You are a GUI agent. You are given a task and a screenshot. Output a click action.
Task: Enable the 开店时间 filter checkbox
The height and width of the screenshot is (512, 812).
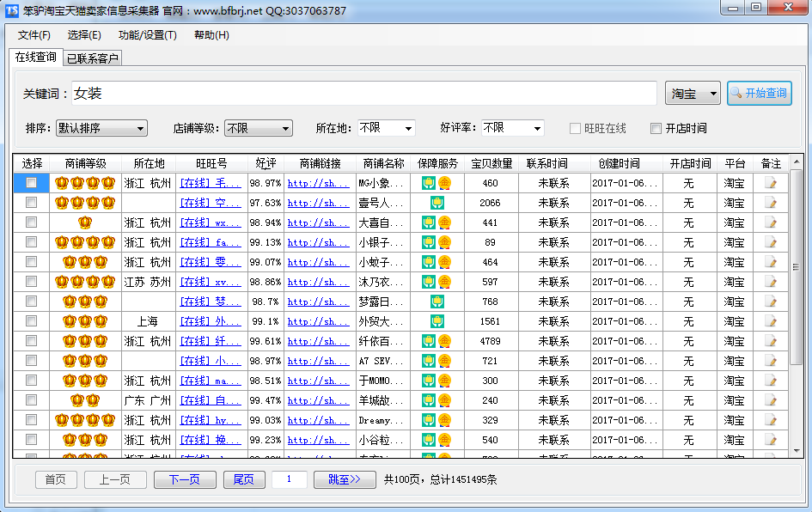pyautogui.click(x=656, y=128)
